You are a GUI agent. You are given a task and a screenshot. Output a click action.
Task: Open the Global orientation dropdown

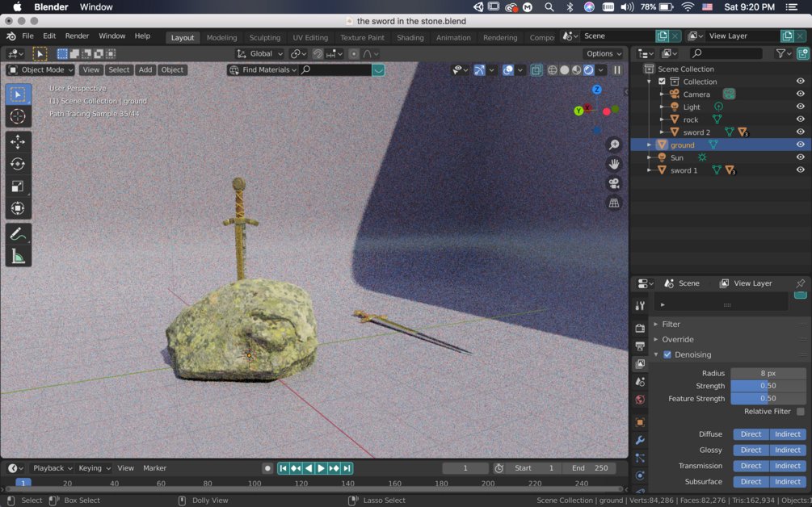pyautogui.click(x=260, y=54)
